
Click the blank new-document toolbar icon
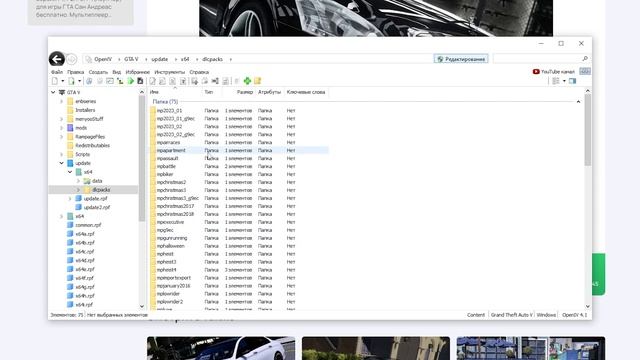55,81
